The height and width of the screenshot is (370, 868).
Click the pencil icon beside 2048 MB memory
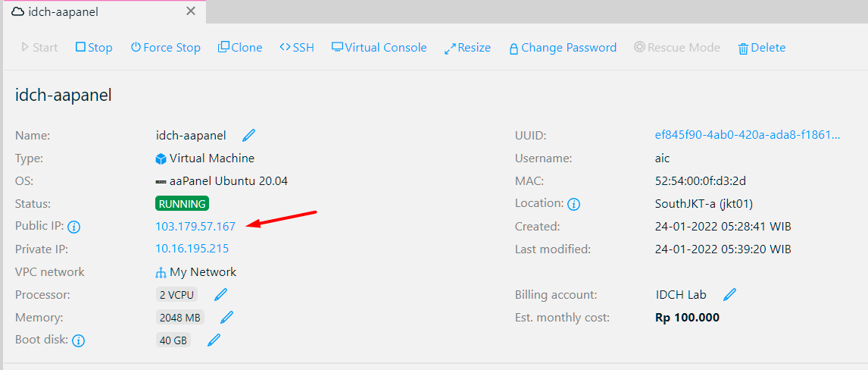pyautogui.click(x=226, y=317)
